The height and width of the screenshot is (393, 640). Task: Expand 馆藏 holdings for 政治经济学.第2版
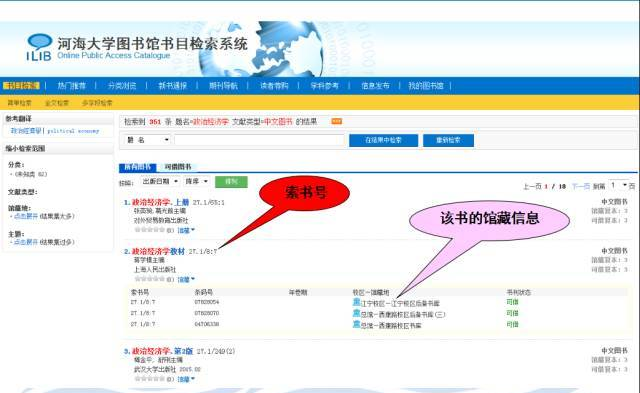(186, 379)
